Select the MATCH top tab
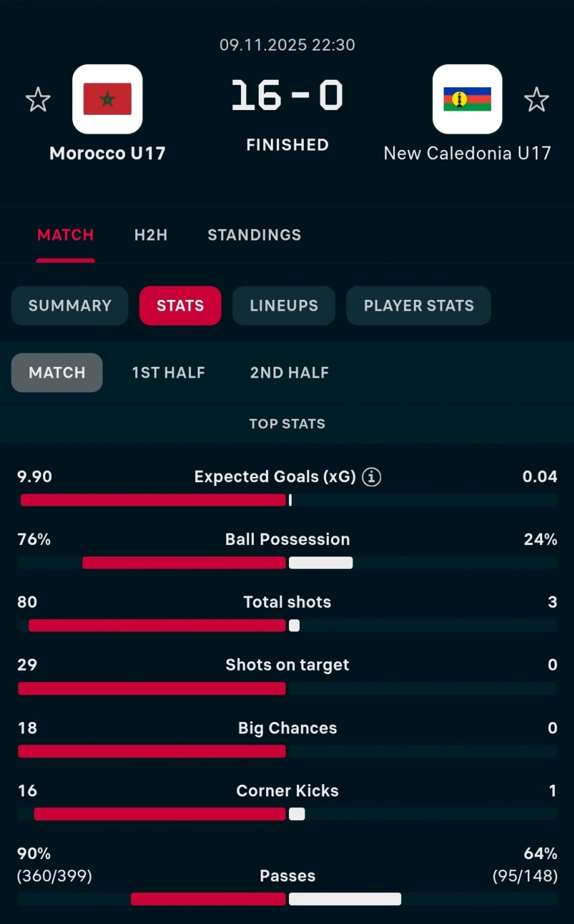574x924 pixels. click(x=66, y=235)
